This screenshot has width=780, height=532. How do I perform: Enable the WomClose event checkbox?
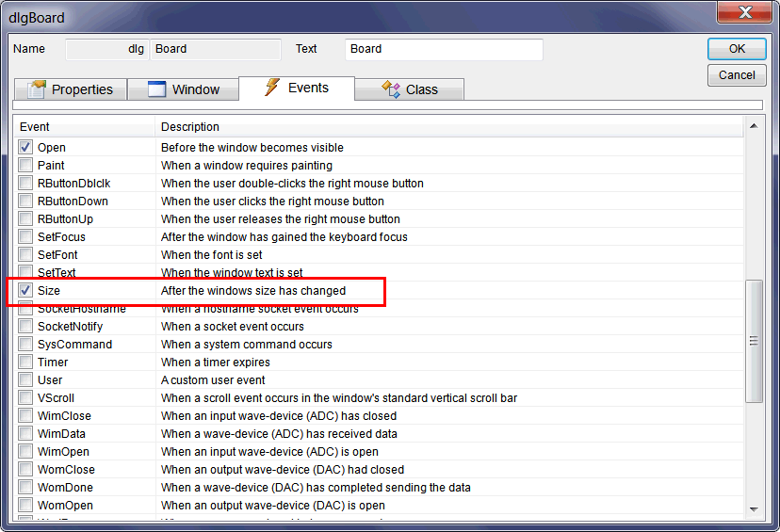tap(25, 469)
